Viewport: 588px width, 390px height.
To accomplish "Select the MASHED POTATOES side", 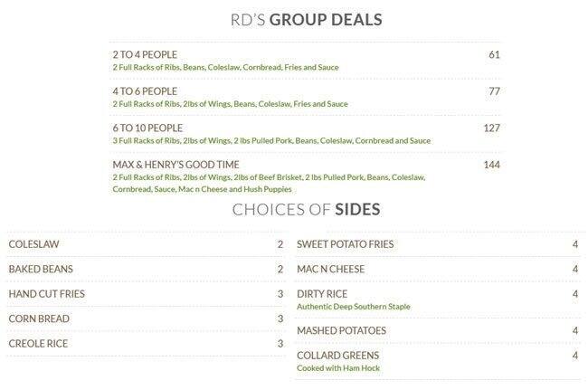I will 341,330.
